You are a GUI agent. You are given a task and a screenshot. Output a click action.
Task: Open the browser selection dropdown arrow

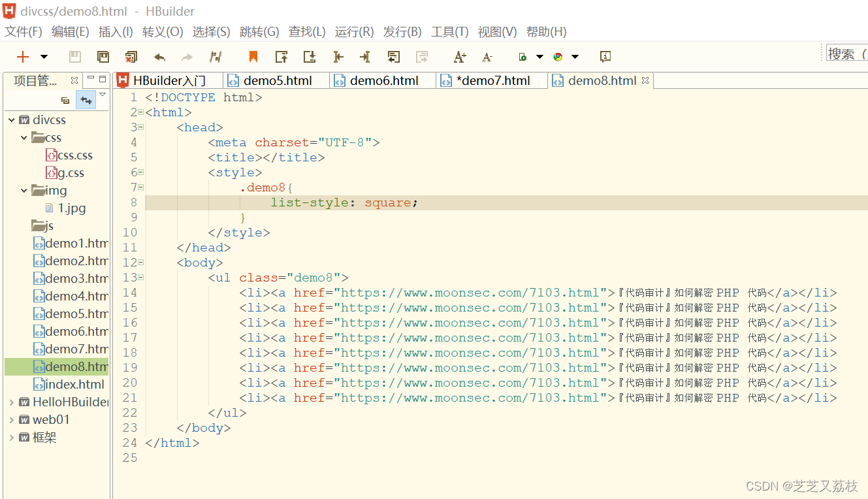[575, 57]
